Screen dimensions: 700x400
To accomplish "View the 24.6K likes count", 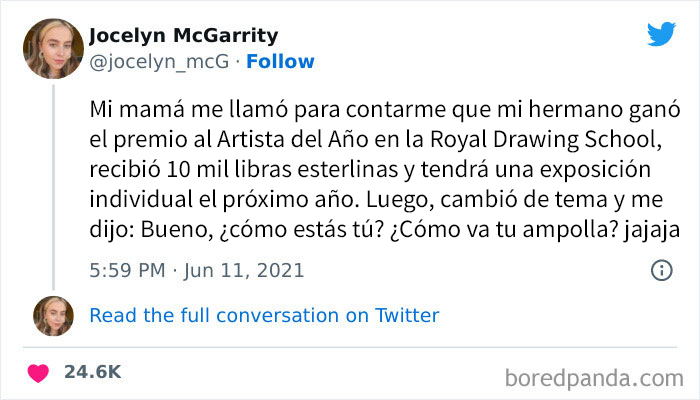I will (x=92, y=372).
